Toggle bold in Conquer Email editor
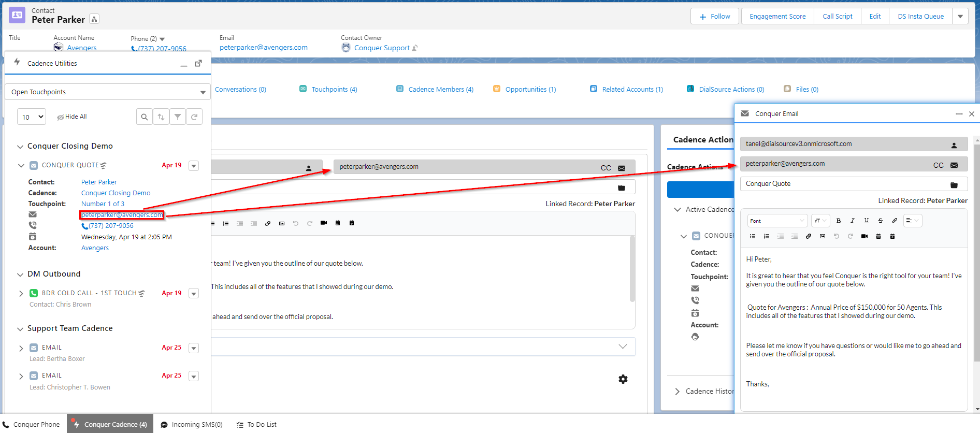980x433 pixels. coord(839,221)
